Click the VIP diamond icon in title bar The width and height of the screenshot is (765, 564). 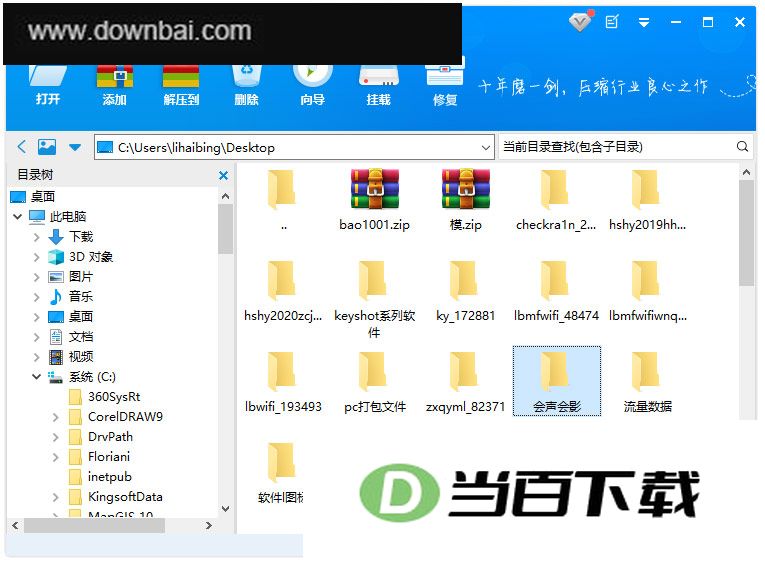pyautogui.click(x=580, y=22)
